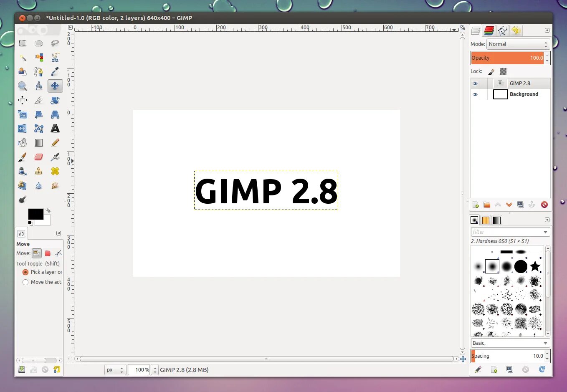Screen dimensions: 567x392
Task: Switch to the Gradients tab
Action: (497, 220)
